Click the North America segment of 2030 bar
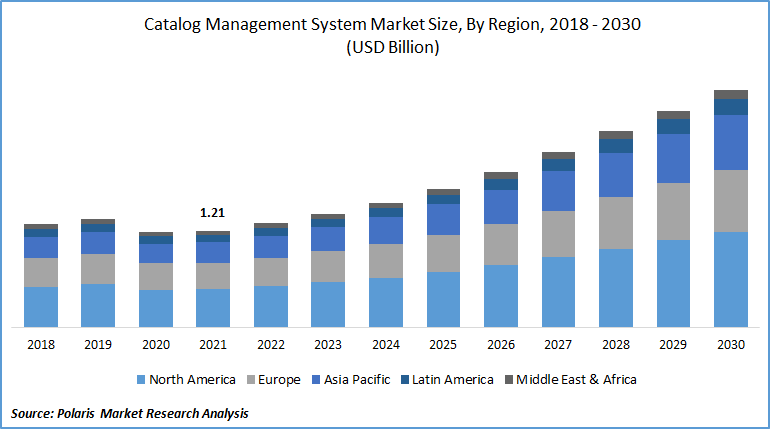 click(731, 279)
